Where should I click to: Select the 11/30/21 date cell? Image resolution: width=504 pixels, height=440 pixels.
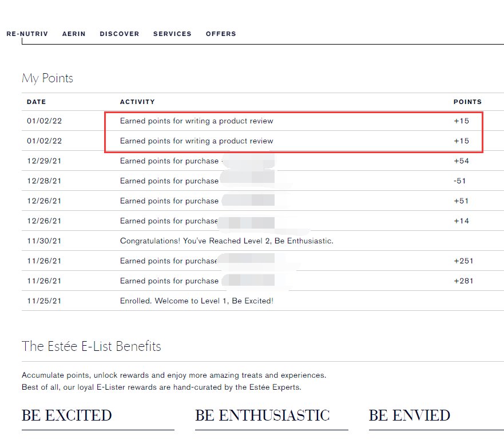click(44, 241)
